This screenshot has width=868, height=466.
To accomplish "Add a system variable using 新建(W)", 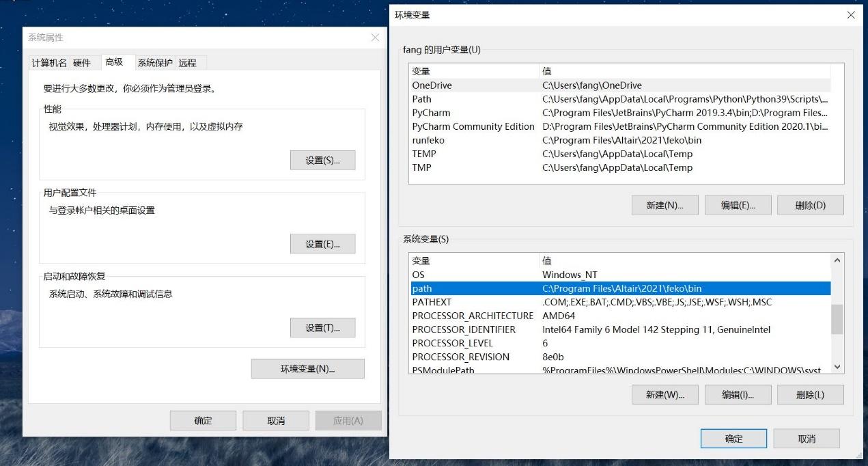I will (x=664, y=394).
